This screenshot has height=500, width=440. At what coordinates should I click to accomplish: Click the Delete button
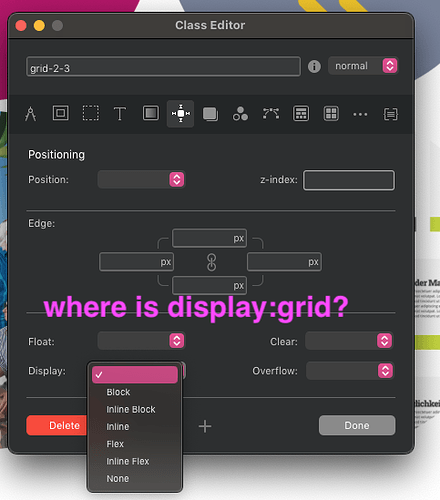[57, 425]
